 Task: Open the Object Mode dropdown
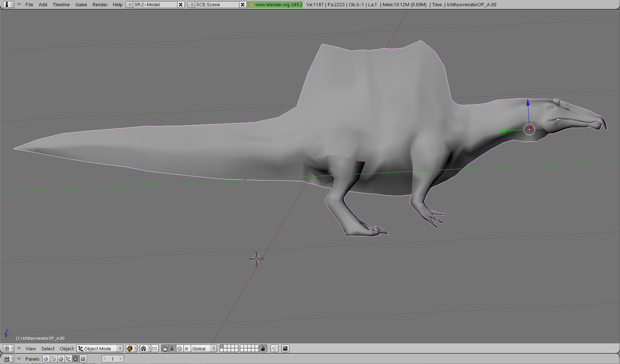pyautogui.click(x=100, y=348)
